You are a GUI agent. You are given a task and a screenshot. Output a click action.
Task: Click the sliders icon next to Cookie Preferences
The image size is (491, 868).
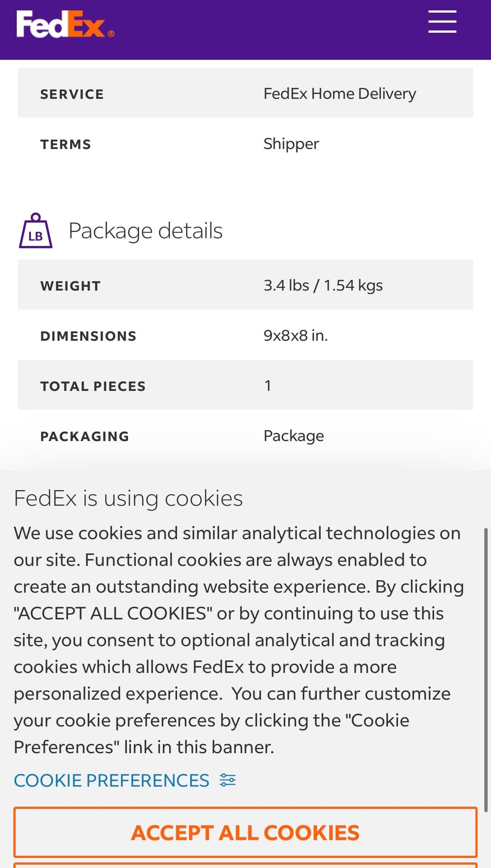tap(228, 780)
